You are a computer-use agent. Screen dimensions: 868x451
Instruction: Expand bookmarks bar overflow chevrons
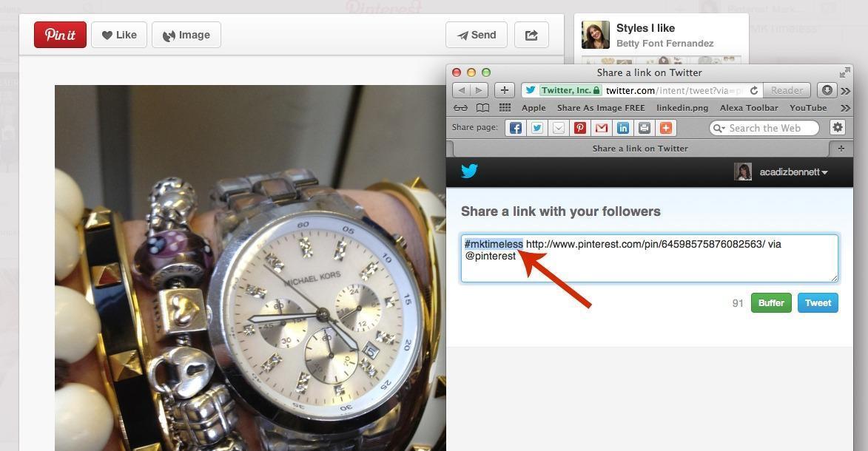[845, 108]
